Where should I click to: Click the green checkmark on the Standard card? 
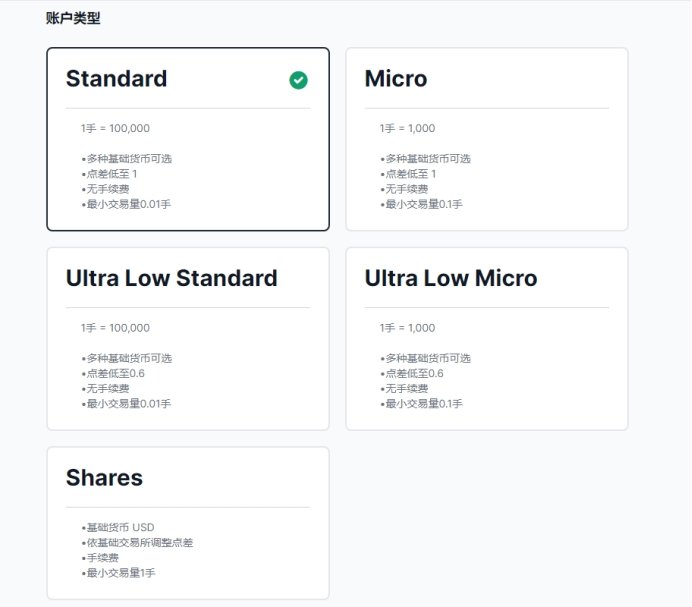click(x=298, y=80)
